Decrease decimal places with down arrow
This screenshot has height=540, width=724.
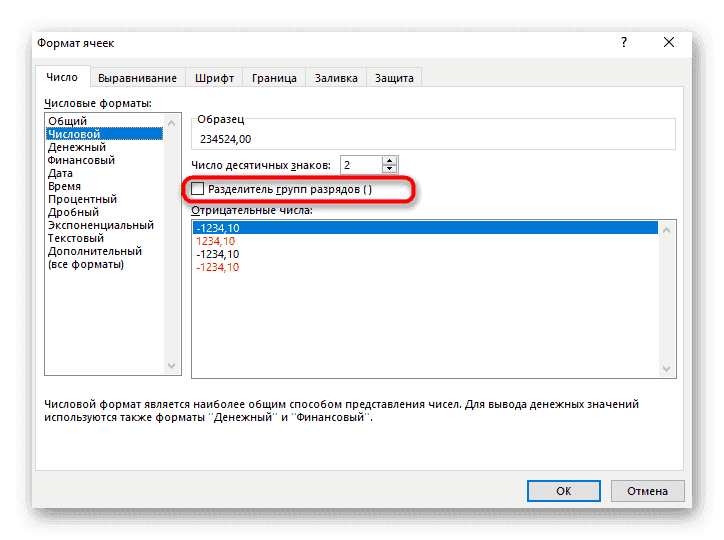[x=389, y=169]
